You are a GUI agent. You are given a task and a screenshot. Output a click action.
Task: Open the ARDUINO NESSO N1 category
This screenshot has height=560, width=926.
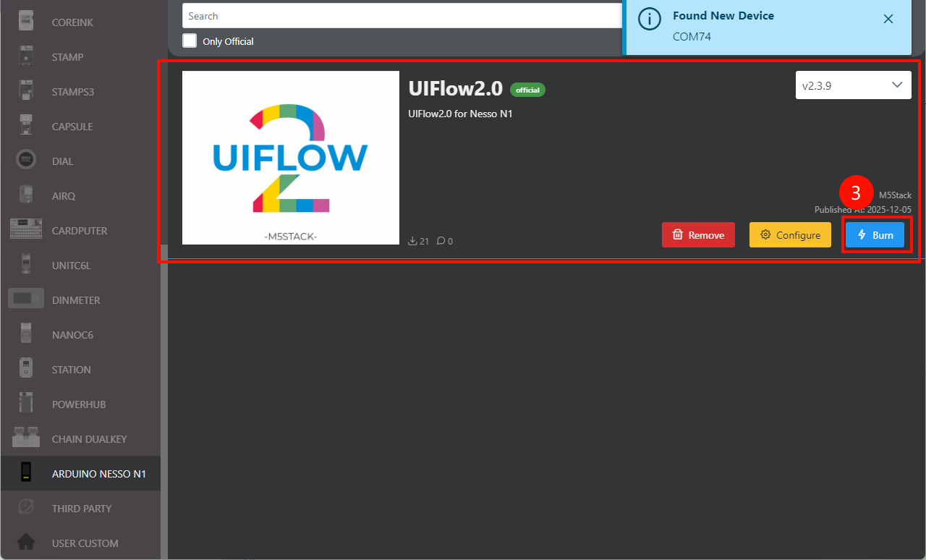(x=98, y=474)
